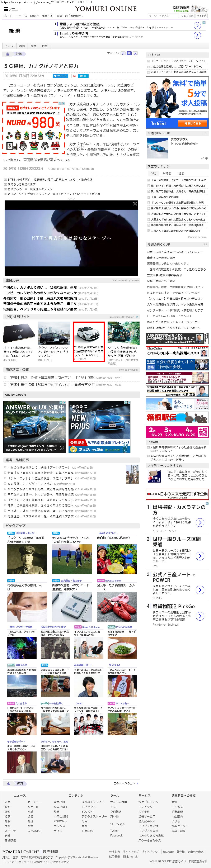Click the keyword search input field

(x=163, y=16)
